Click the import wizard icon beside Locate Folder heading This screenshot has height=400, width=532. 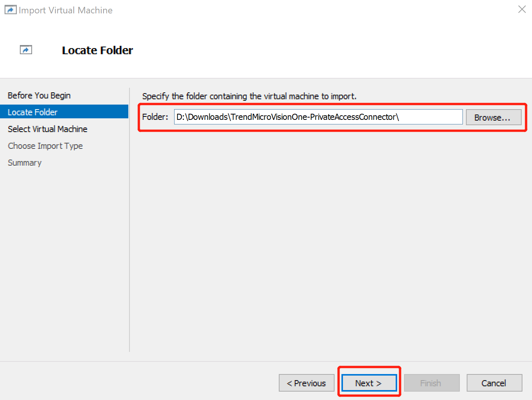coord(26,50)
